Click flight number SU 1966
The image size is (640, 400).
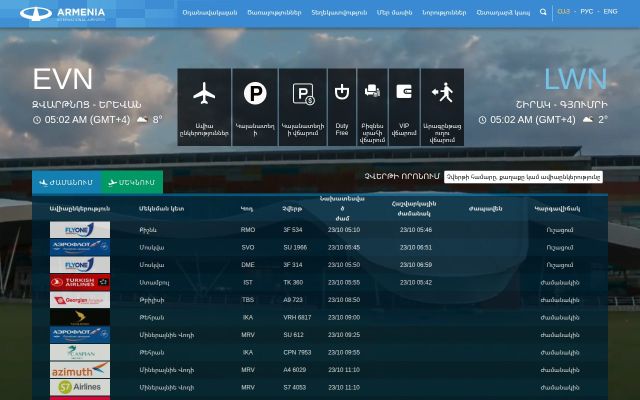295,247
